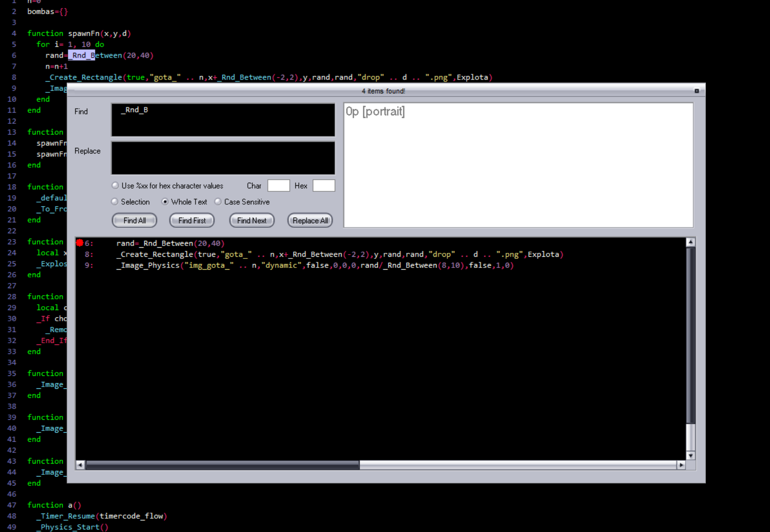
Task: Click results vertical scrollbar thumb
Action: tap(690, 335)
